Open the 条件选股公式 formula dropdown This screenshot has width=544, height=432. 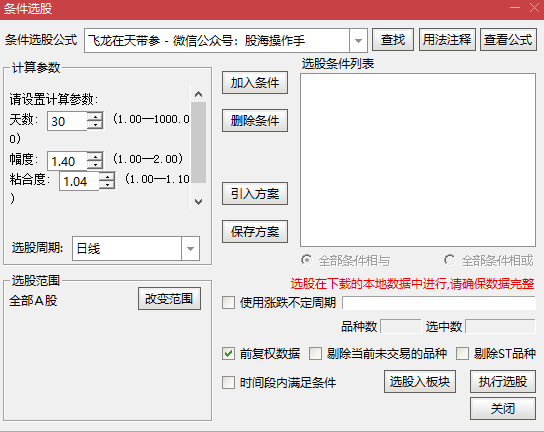pos(358,41)
